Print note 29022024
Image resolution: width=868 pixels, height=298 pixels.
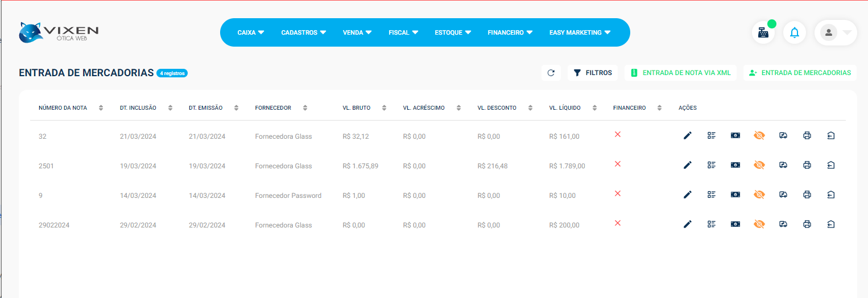[807, 224]
